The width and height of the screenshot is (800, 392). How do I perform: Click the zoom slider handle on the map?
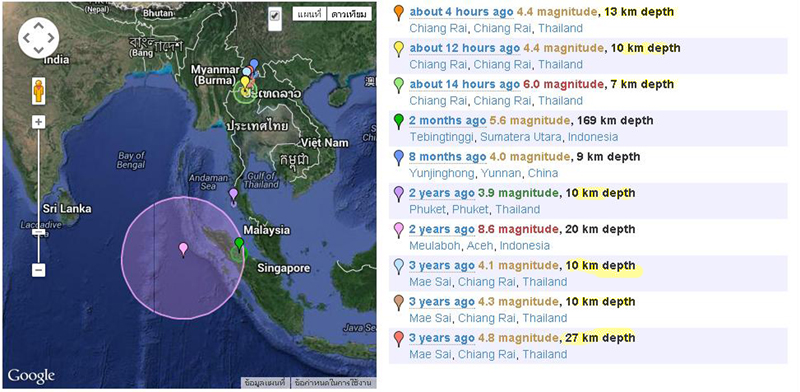(x=39, y=232)
